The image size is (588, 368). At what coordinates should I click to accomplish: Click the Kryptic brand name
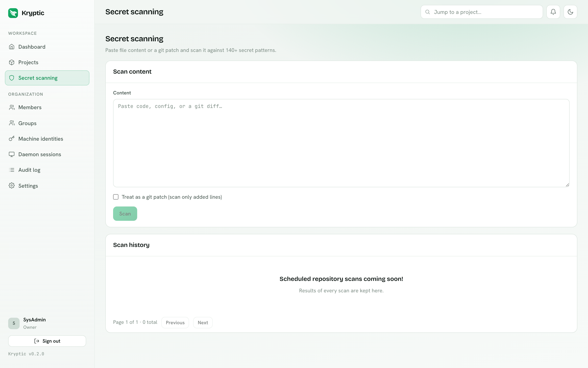33,13
